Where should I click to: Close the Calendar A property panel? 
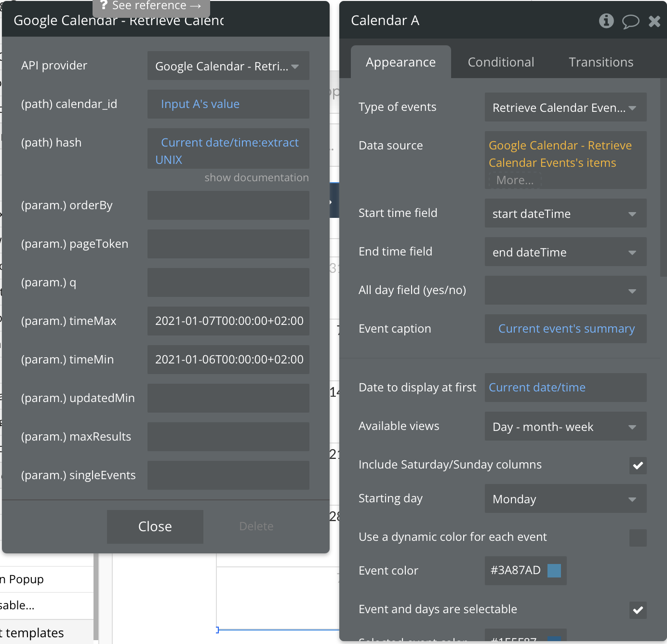coord(654,21)
